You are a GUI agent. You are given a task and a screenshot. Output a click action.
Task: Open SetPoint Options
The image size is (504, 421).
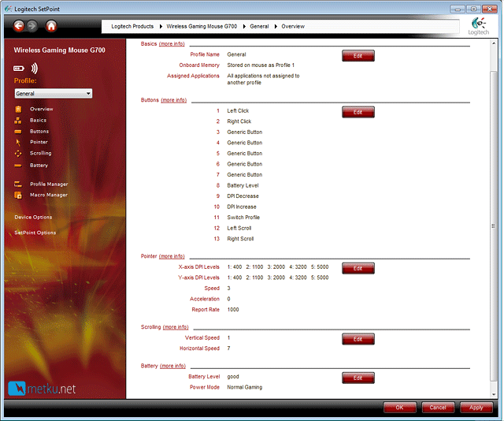click(x=35, y=233)
